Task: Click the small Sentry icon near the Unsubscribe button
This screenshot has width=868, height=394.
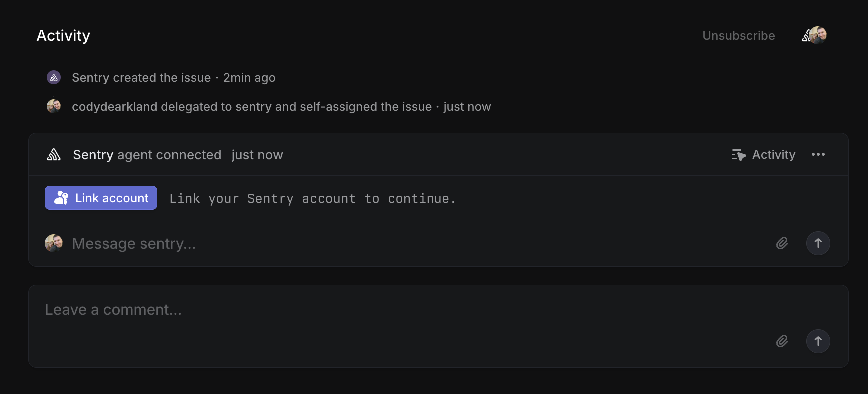Action: tap(808, 35)
